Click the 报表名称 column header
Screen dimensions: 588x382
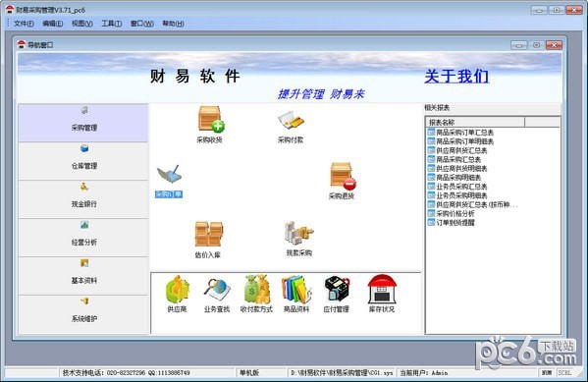pyautogui.click(x=475, y=123)
